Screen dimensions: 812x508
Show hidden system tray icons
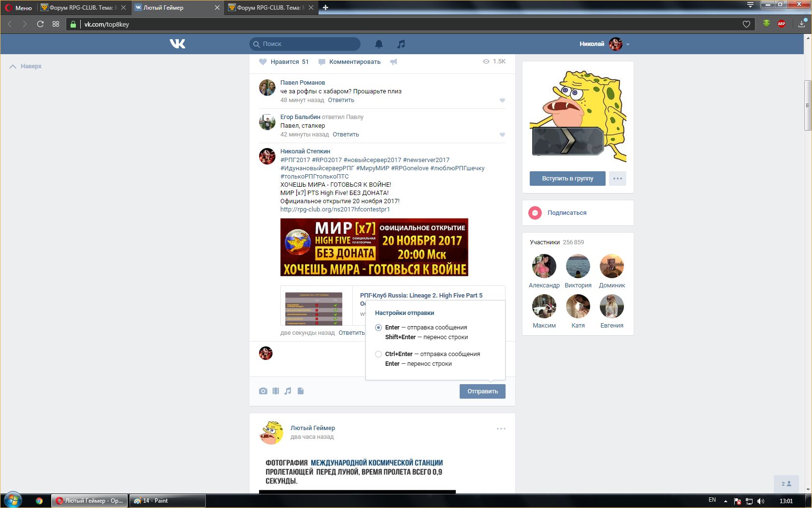725,501
